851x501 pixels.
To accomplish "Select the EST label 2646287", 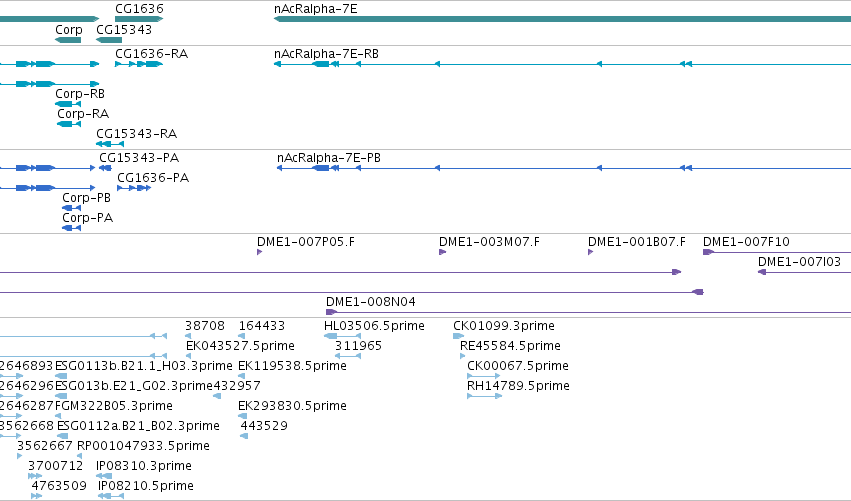I will 27,406.
